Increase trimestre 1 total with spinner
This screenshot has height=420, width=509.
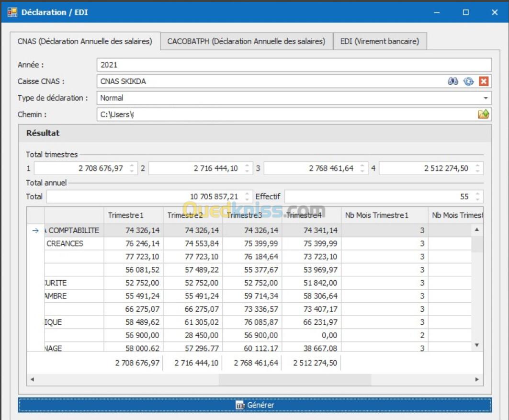tap(132, 166)
